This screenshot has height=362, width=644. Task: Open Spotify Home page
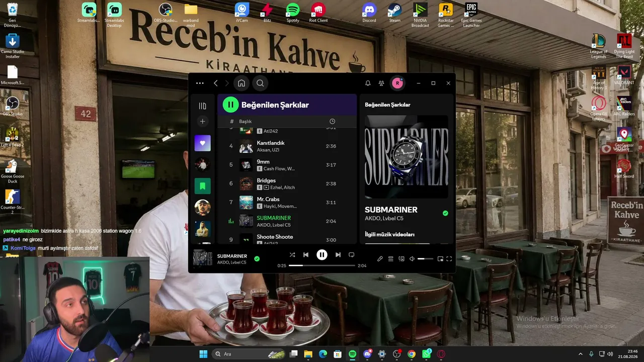tap(242, 83)
